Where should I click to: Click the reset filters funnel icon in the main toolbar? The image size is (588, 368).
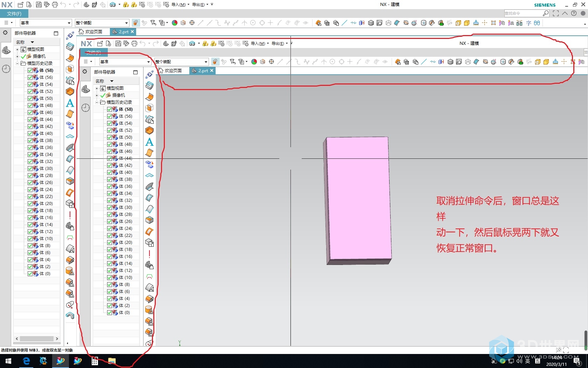(153, 23)
